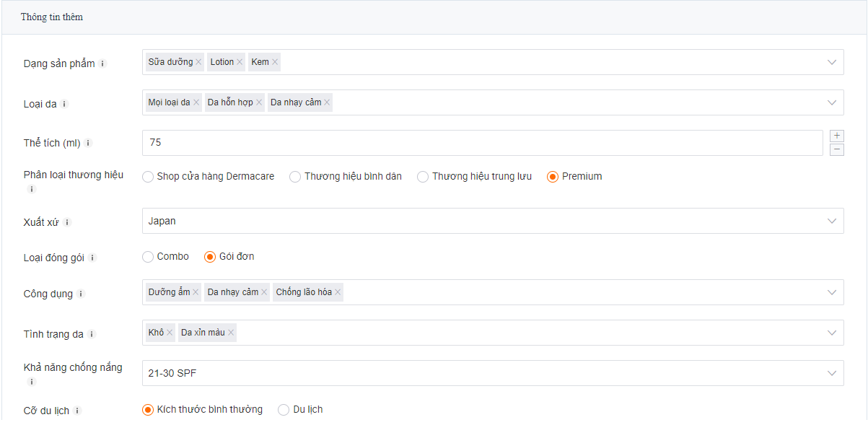The width and height of the screenshot is (868, 425).
Task: Click info icon beside Loại da label
Action: [64, 104]
